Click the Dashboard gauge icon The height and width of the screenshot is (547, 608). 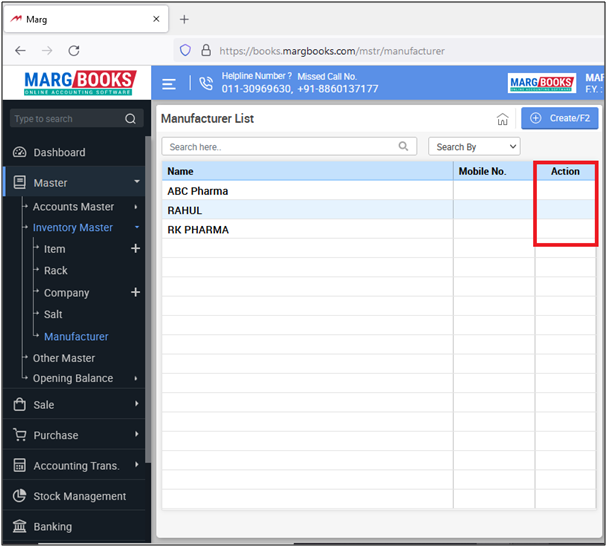[19, 152]
